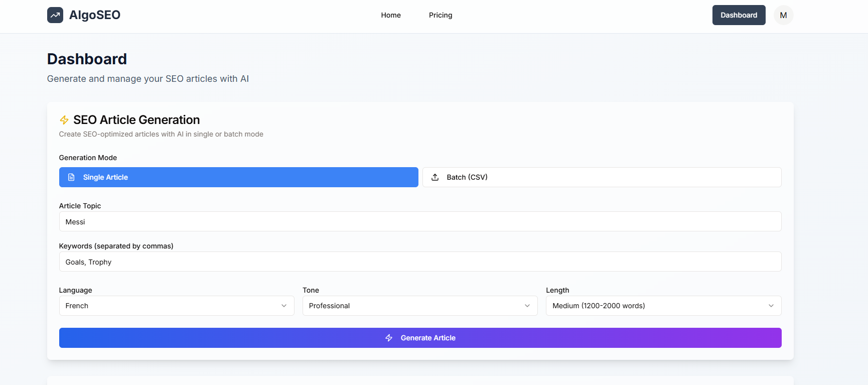
Task: Click the AlgoSEO brand name link
Action: click(x=95, y=15)
